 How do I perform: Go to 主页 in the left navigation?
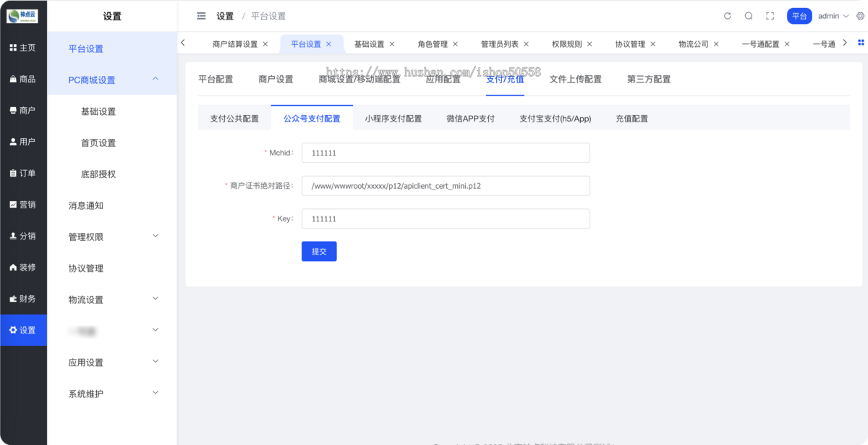[x=23, y=48]
